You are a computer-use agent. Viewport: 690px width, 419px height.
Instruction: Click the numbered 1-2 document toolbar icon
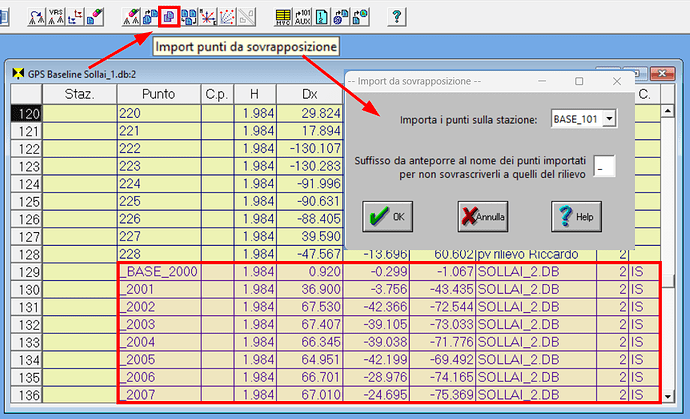322,17
